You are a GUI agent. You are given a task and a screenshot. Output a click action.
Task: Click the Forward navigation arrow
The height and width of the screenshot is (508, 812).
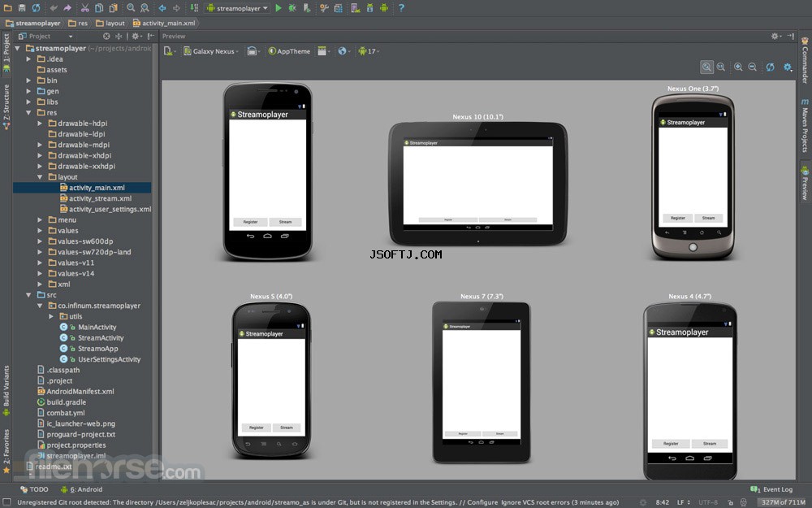tap(176, 8)
